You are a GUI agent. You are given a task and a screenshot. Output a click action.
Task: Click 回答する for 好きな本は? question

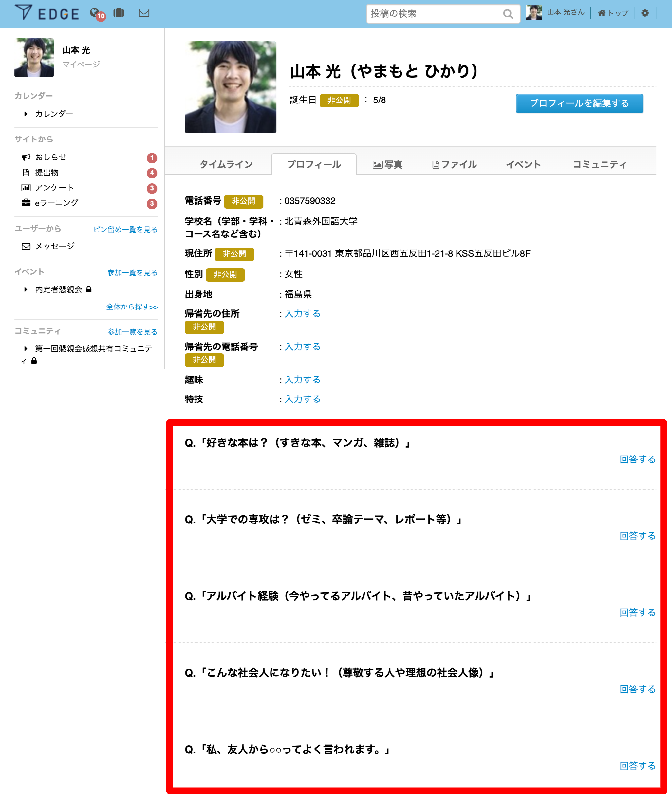[637, 459]
